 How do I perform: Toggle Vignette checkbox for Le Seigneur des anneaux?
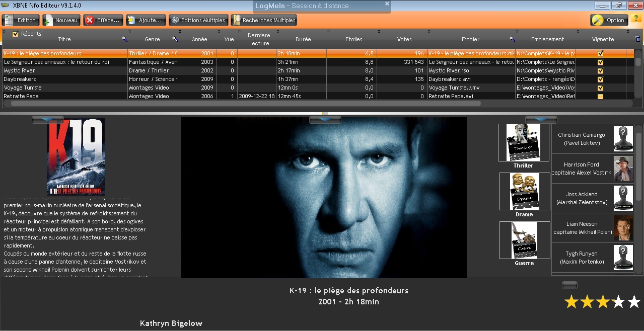(600, 62)
